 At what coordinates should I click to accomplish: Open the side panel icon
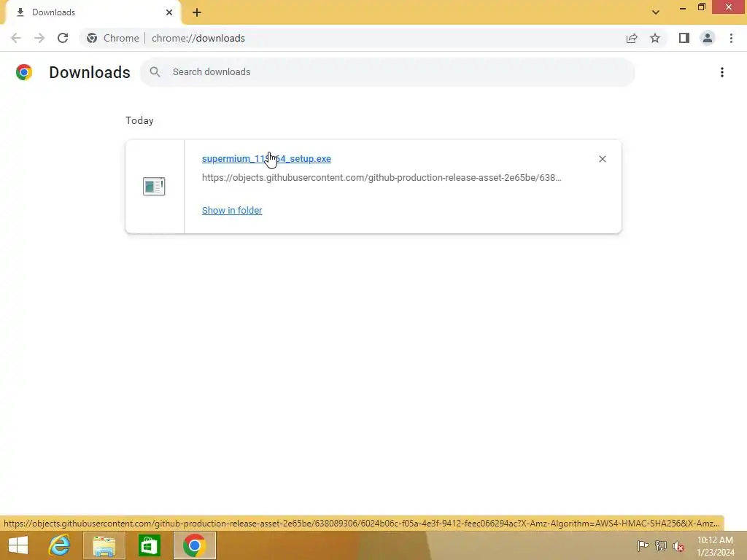pos(684,38)
